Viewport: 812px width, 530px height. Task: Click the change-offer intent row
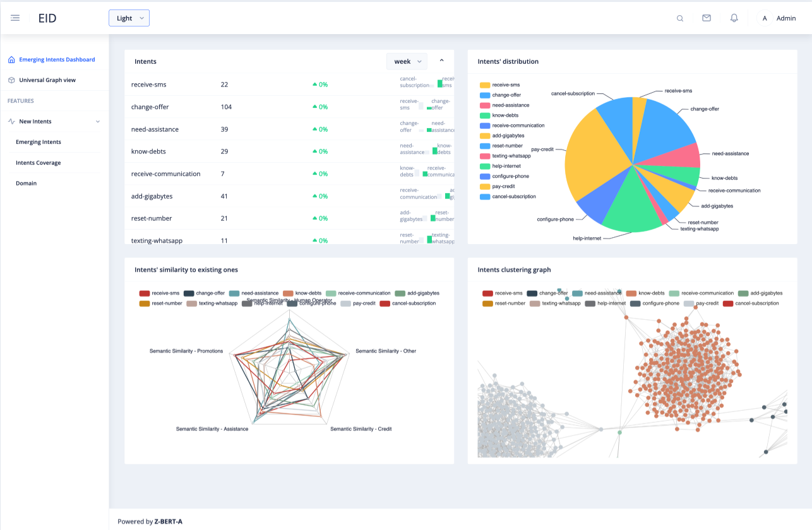click(289, 107)
